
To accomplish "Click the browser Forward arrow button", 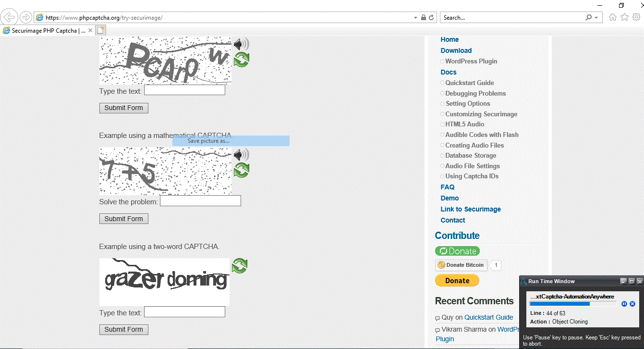I will point(26,17).
